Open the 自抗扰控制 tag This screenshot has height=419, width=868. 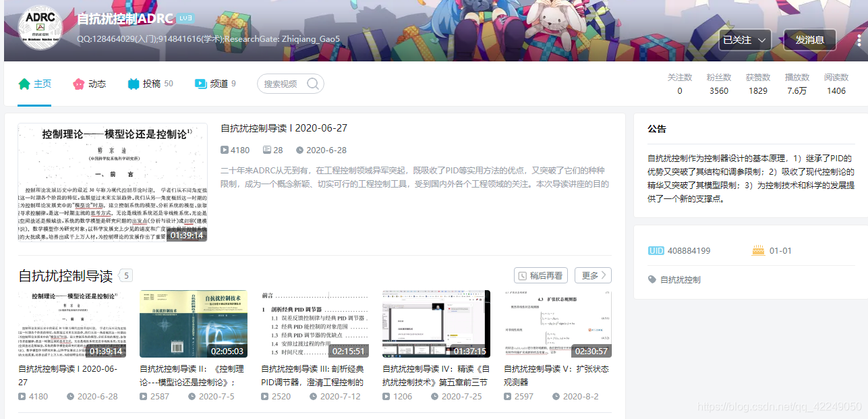pyautogui.click(x=681, y=279)
